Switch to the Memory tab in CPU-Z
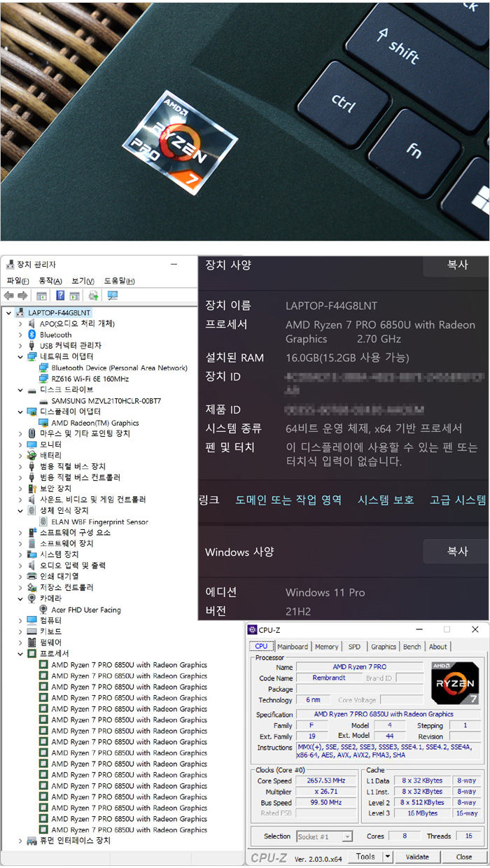The height and width of the screenshot is (868, 490). pos(326,647)
